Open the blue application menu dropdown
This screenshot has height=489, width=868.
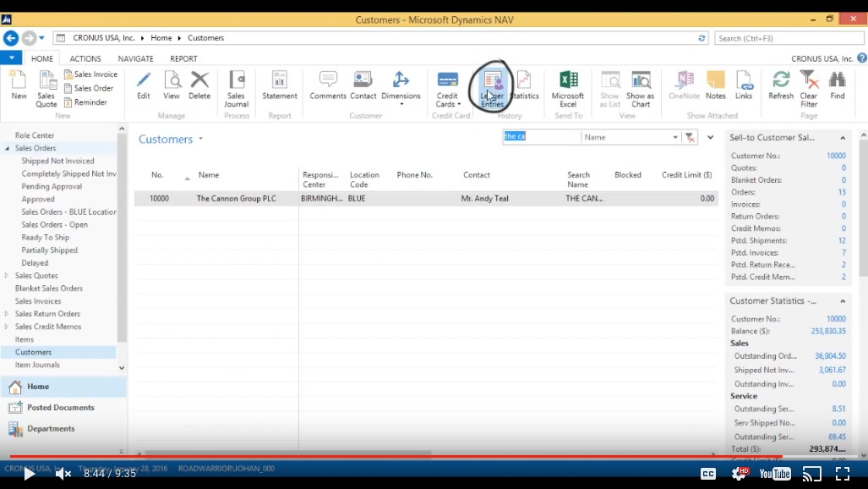tap(11, 58)
